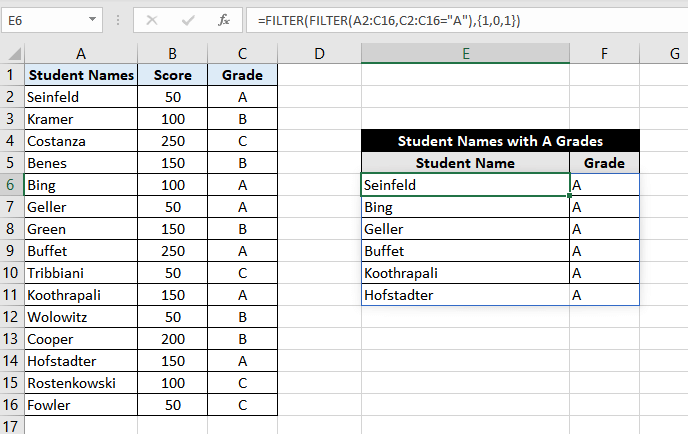Select cell containing 'Buffet' in column A
The height and width of the screenshot is (434, 688).
coord(81,251)
